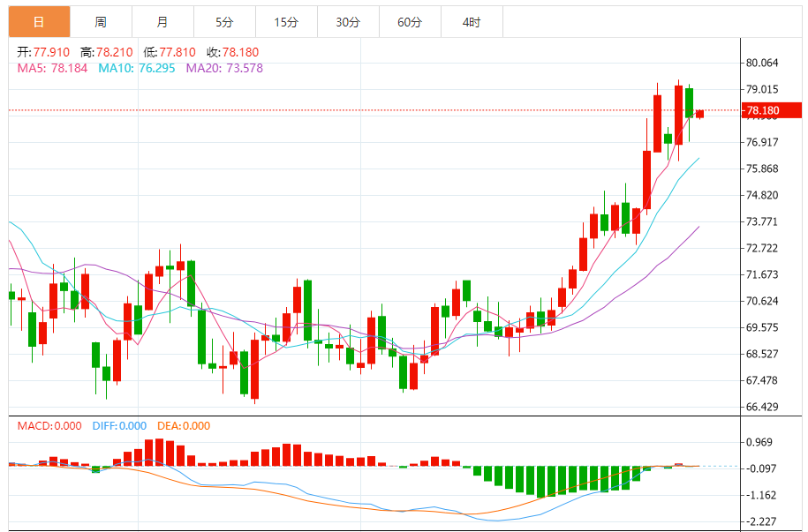This screenshot has height=532, width=808.
Task: Click the 67.478 price axis label
Action: tap(762, 380)
